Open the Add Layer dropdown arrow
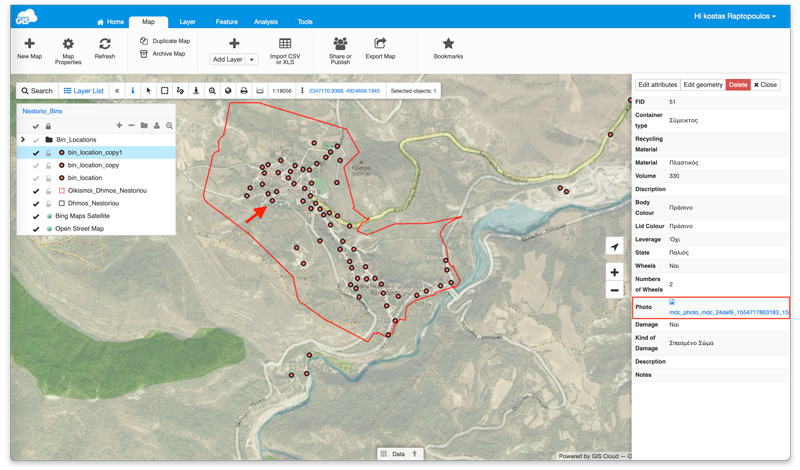 tap(252, 60)
